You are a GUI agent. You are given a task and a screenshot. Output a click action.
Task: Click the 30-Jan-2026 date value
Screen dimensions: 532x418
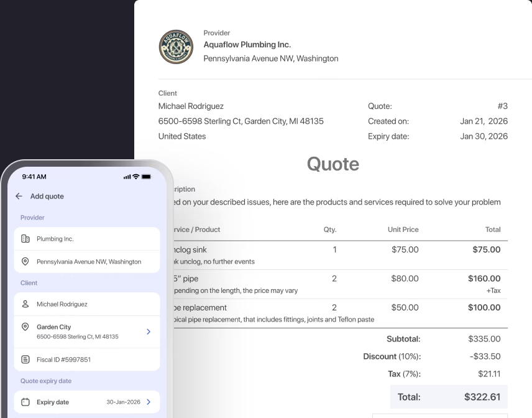[x=122, y=402]
